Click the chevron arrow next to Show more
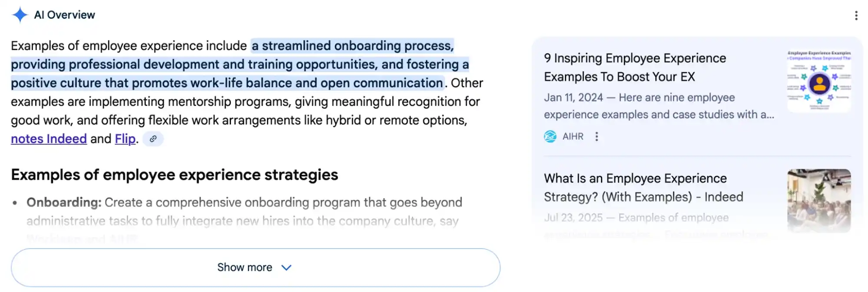This screenshot has height=292, width=868. (x=286, y=268)
